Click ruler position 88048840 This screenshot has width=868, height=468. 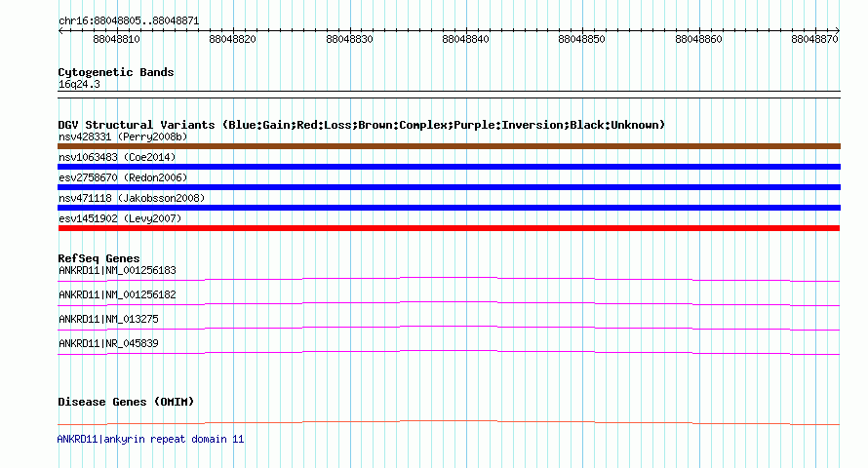[x=465, y=39]
